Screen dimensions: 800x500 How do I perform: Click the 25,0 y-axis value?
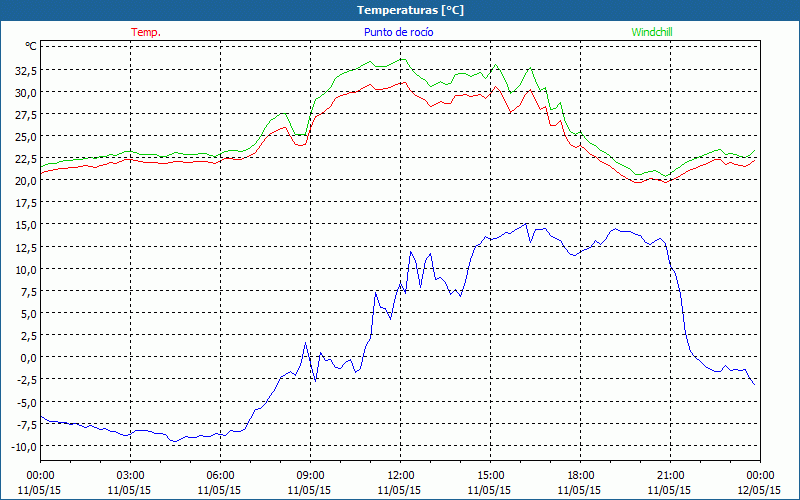pos(26,137)
